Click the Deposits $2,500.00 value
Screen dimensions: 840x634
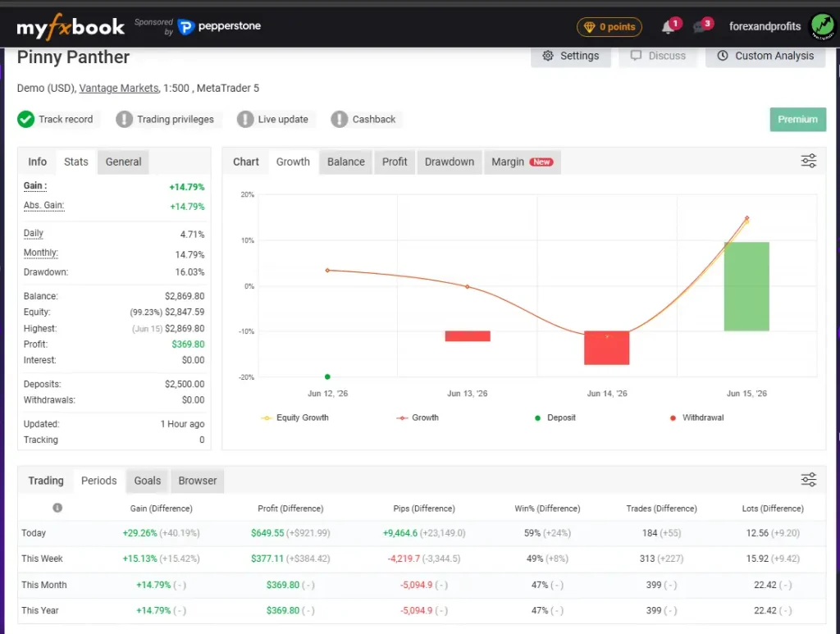point(185,384)
